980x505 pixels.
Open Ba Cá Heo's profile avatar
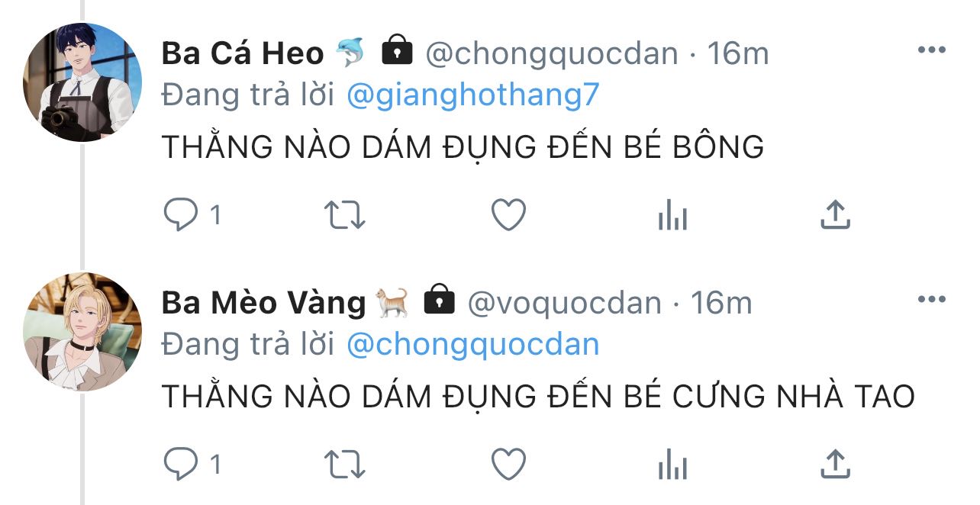[82, 82]
